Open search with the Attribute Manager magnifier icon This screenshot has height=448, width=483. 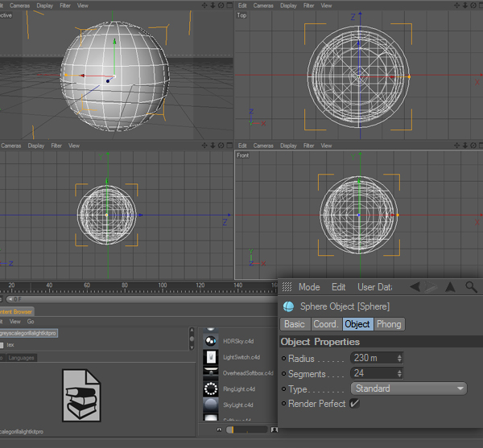(471, 287)
